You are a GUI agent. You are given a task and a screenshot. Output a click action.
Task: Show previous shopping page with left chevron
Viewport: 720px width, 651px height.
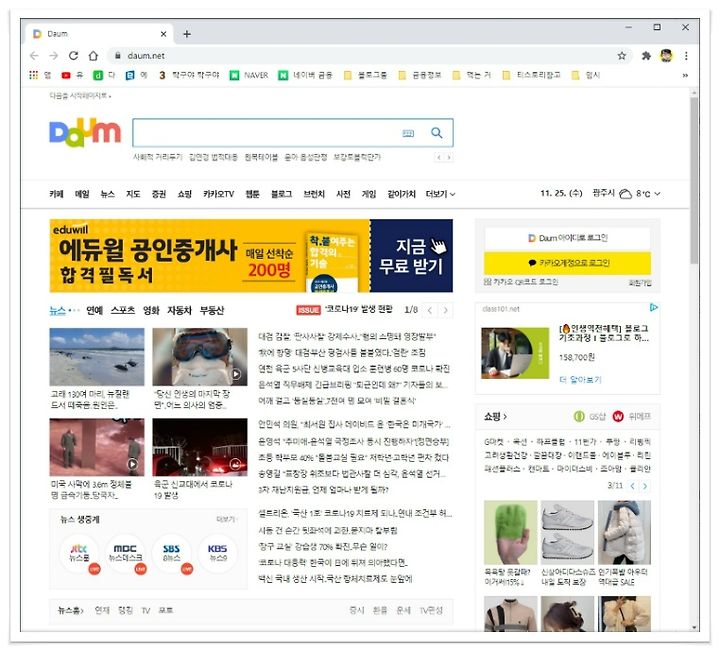633,486
